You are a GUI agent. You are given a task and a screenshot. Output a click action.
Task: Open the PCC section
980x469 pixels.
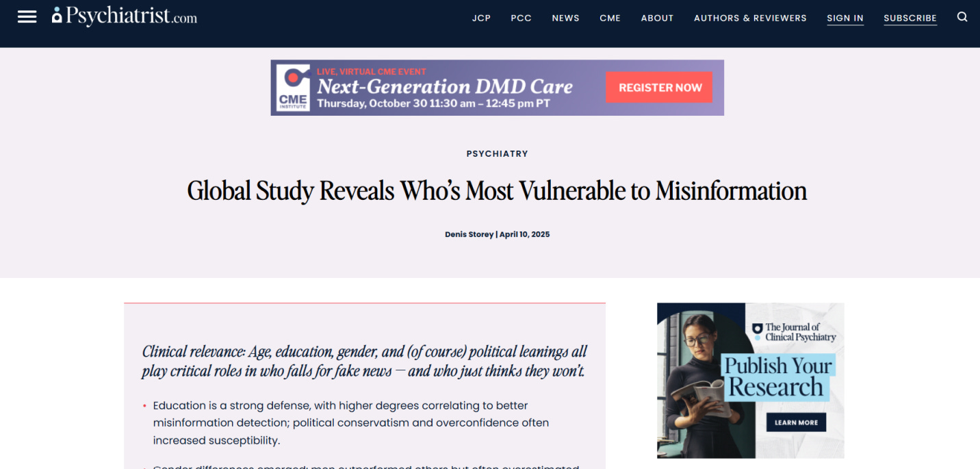point(521,18)
